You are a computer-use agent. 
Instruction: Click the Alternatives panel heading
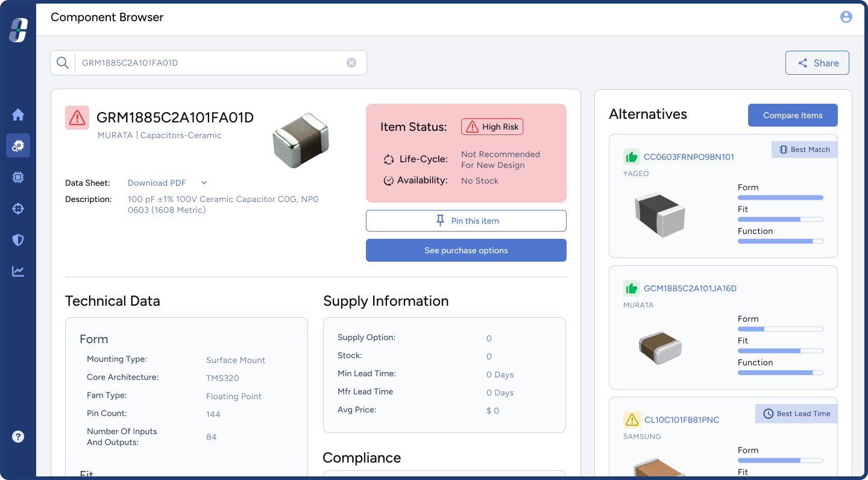click(648, 114)
